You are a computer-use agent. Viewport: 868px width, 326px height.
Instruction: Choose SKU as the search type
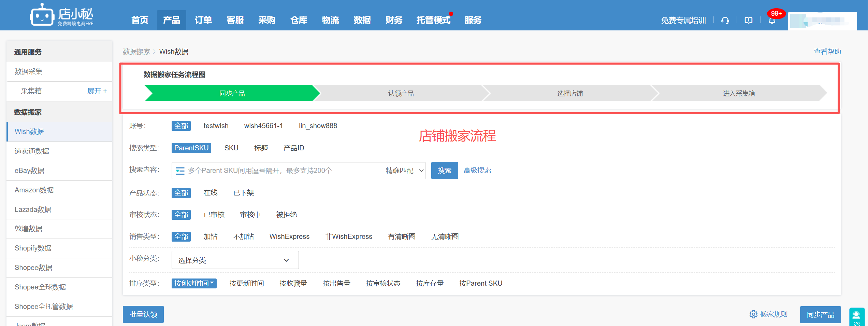pos(231,148)
